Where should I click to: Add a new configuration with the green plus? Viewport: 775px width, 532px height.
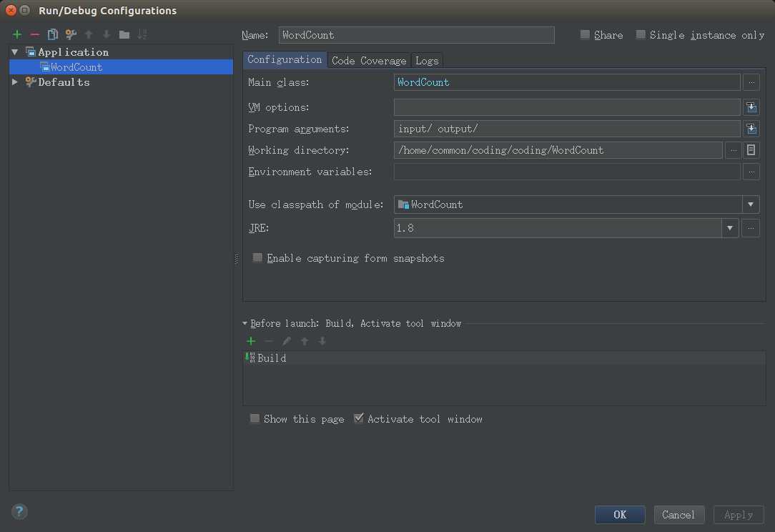pyautogui.click(x=17, y=34)
